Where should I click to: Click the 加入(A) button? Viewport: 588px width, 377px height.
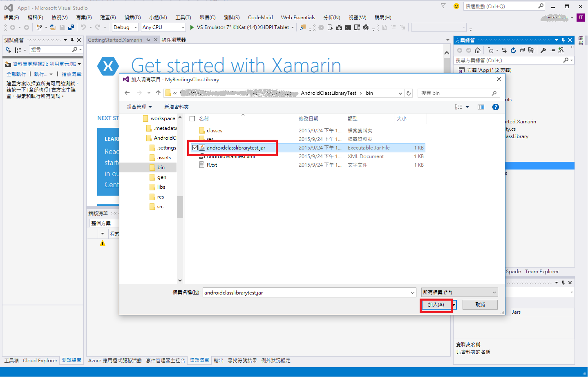436,305
